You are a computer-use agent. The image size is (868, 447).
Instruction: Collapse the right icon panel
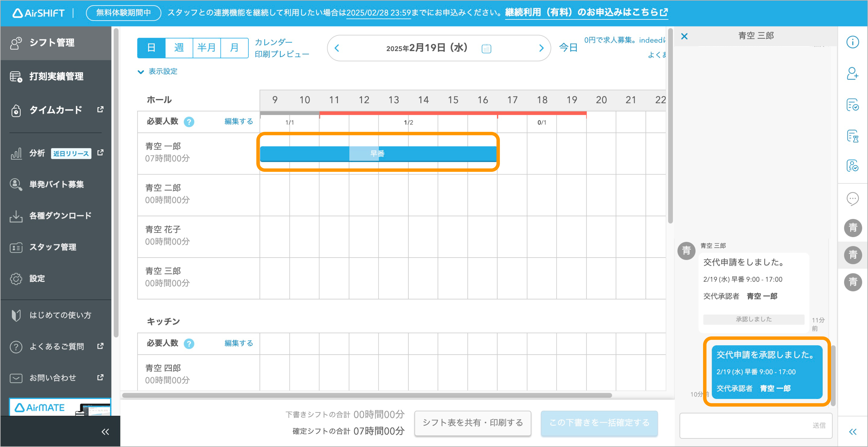(852, 431)
